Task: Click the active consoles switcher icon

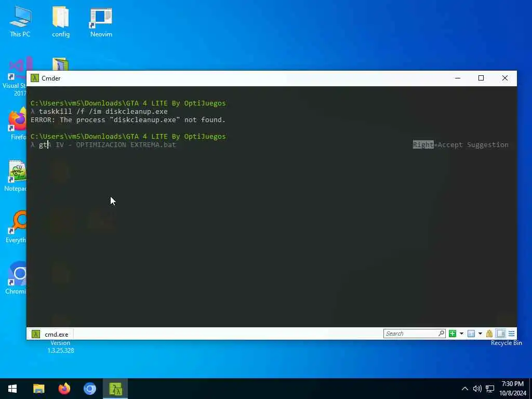Action: pos(471,334)
